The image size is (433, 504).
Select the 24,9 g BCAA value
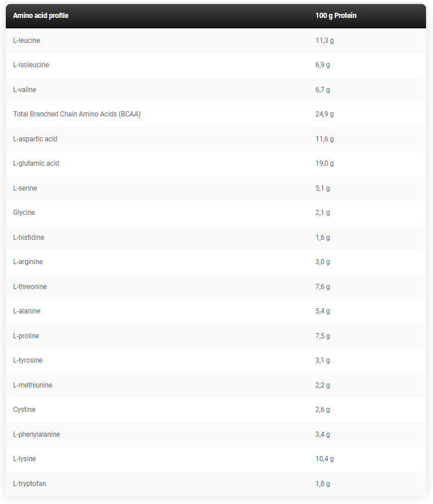[x=324, y=114]
